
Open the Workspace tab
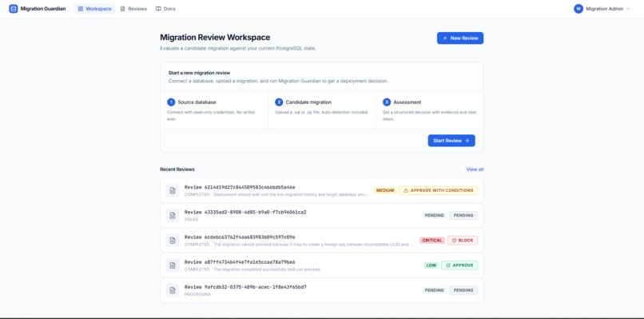tap(94, 9)
